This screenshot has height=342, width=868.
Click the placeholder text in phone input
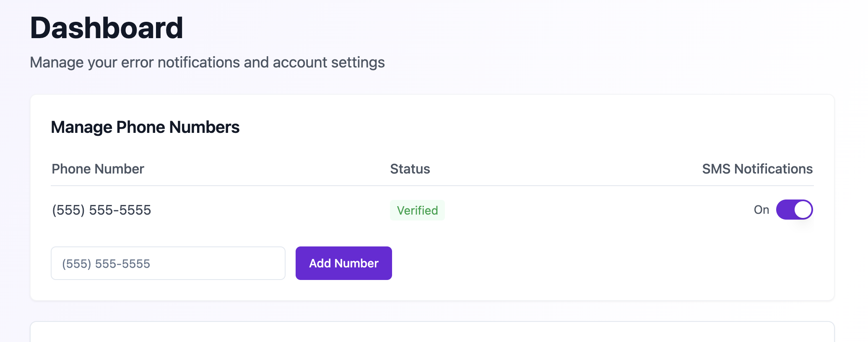point(106,264)
